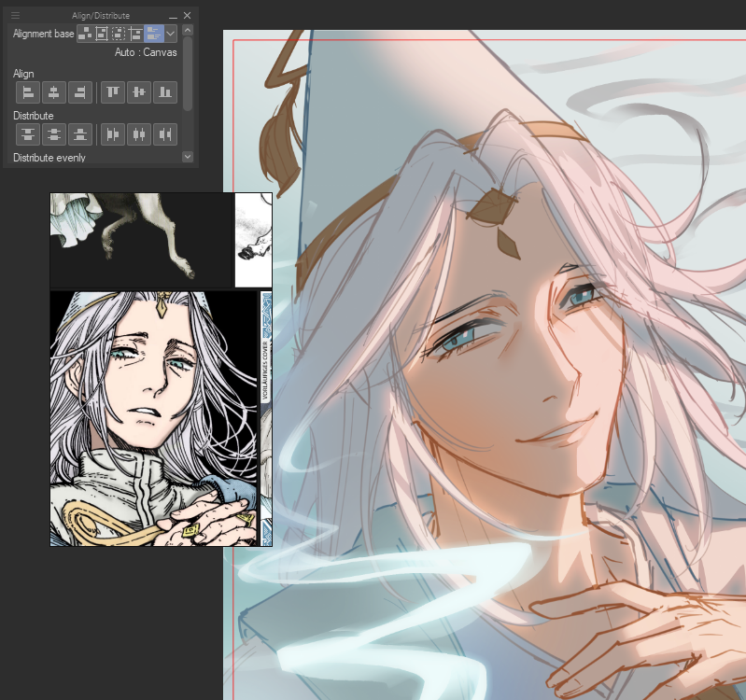Screen dimensions: 746x700
Task: Select the highlighted Auto alignment base
Action: click(x=154, y=34)
